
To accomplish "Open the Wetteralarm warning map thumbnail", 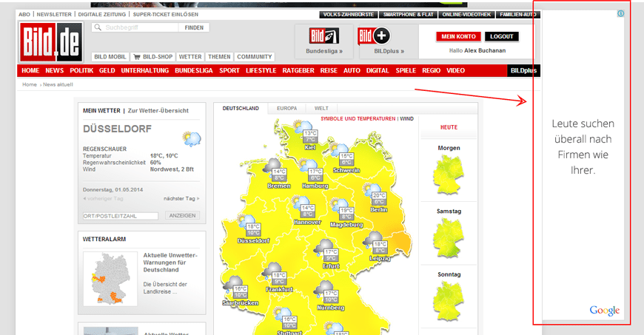I will coord(110,278).
